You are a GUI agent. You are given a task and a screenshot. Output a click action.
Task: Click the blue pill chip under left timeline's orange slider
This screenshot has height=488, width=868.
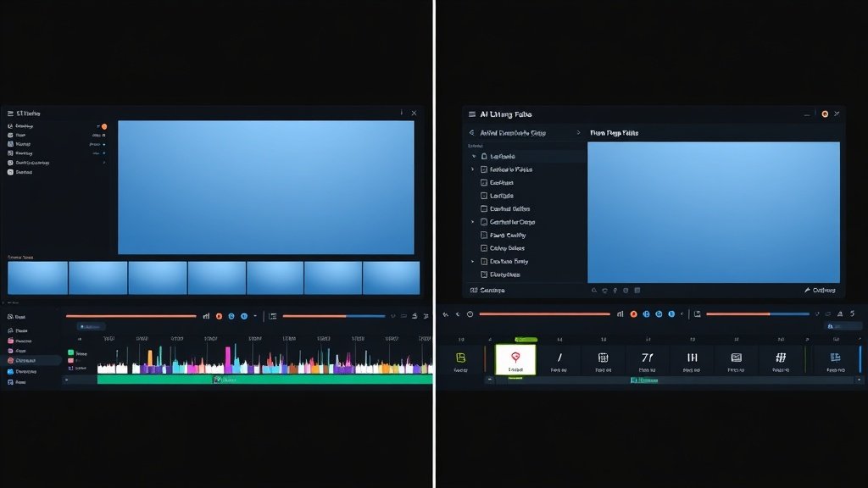tap(90, 327)
